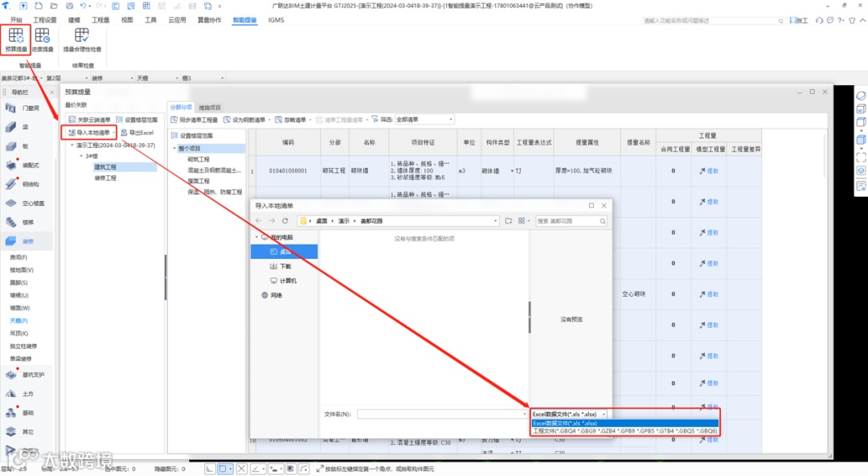
Task: Select 天棚(P) in 装修 list
Action: pyautogui.click(x=18, y=320)
